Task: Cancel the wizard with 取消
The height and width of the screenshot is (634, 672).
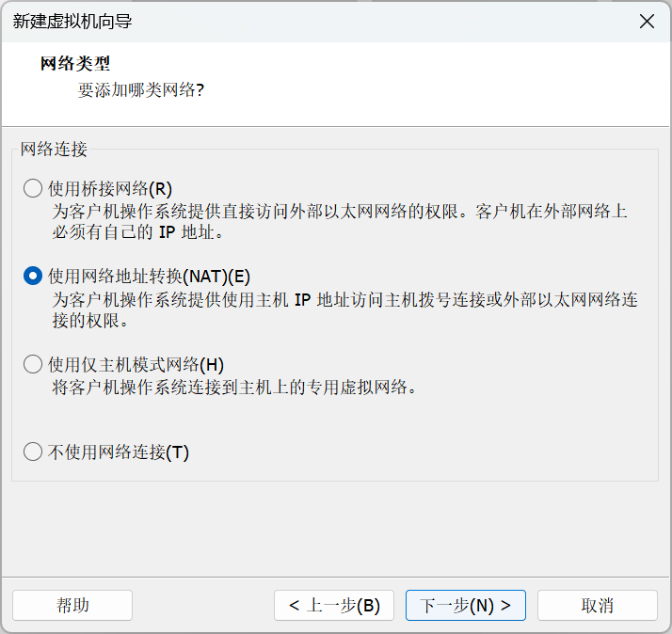Action: coord(598,605)
